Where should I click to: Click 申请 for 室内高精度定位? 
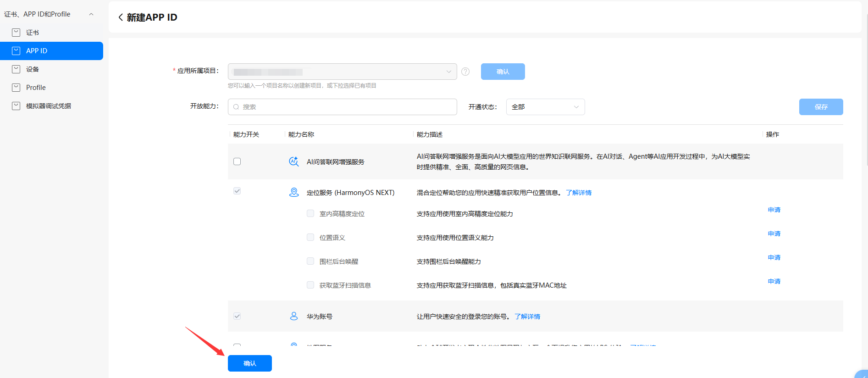(x=774, y=210)
